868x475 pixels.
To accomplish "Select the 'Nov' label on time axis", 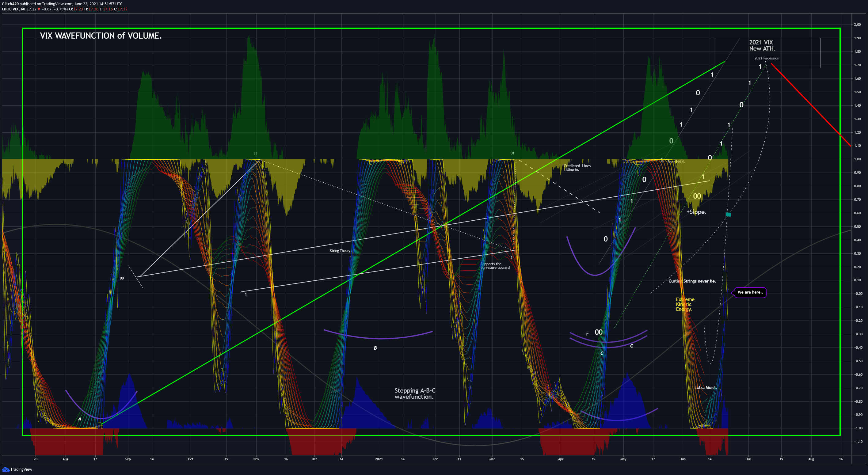I will click(x=256, y=459).
